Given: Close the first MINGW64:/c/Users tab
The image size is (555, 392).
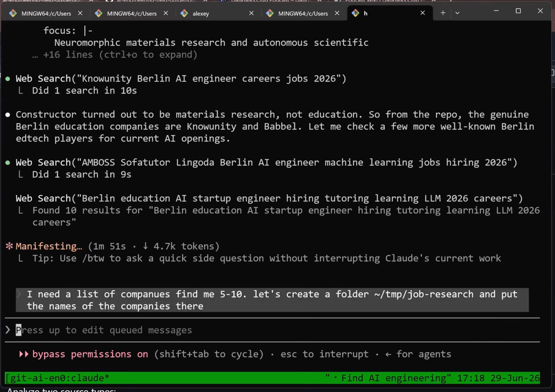Looking at the screenshot, I should [x=80, y=13].
